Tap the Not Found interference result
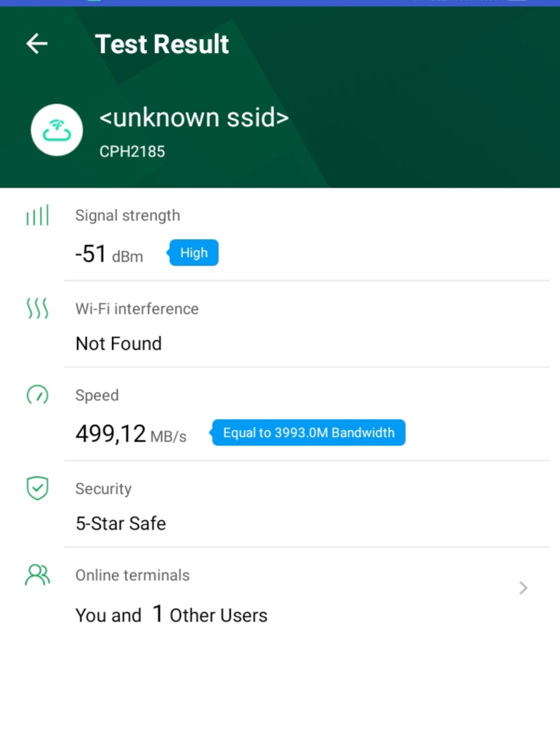This screenshot has height=747, width=560. 118,344
